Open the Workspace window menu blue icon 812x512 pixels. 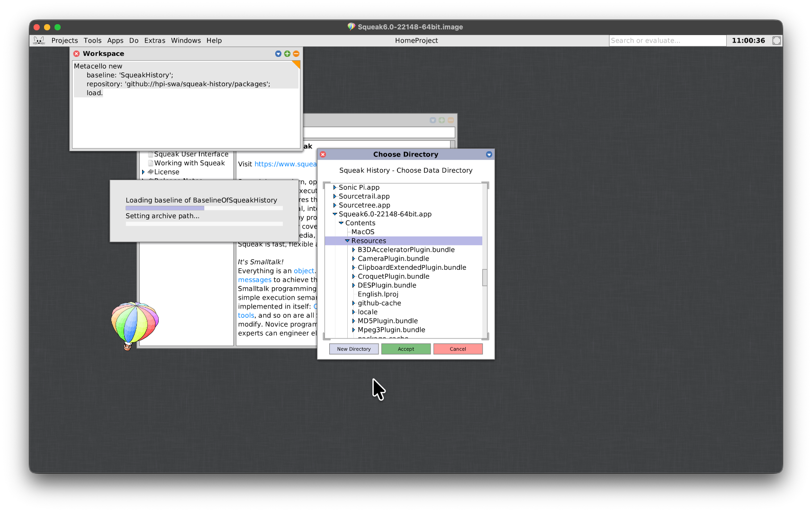point(278,54)
